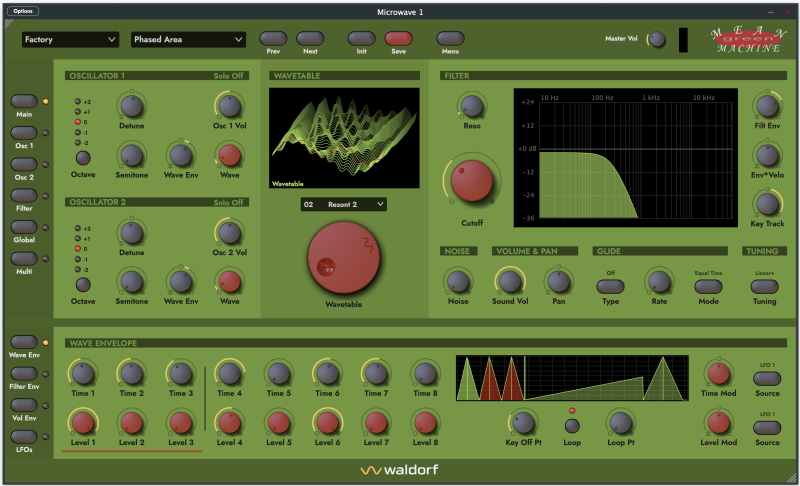800x486 pixels.
Task: Click the Osc 1 Vol knob
Action: pos(230,106)
